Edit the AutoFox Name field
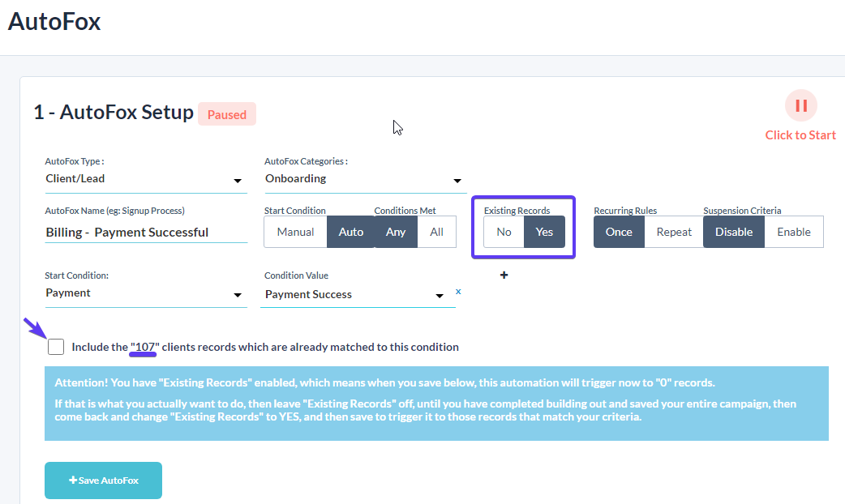The image size is (845, 504). 146,232
